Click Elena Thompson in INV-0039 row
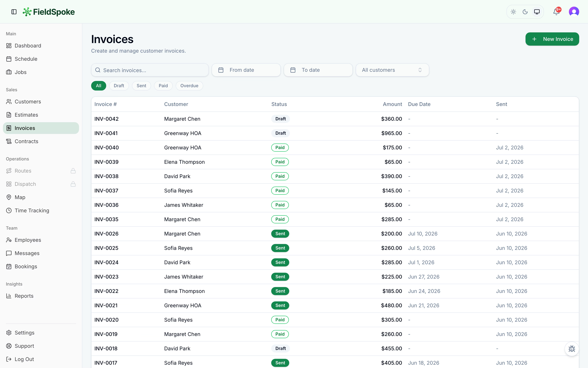 [184, 162]
